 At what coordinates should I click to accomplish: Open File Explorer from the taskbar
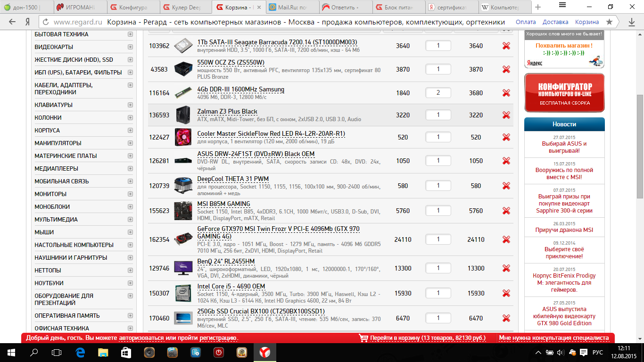click(103, 353)
